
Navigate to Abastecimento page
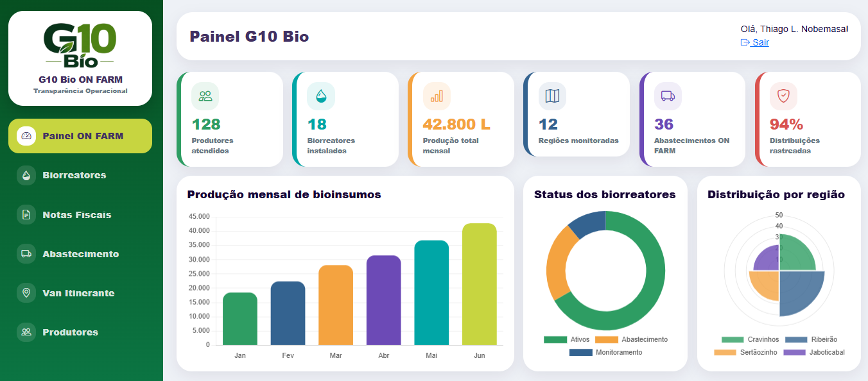click(x=80, y=253)
